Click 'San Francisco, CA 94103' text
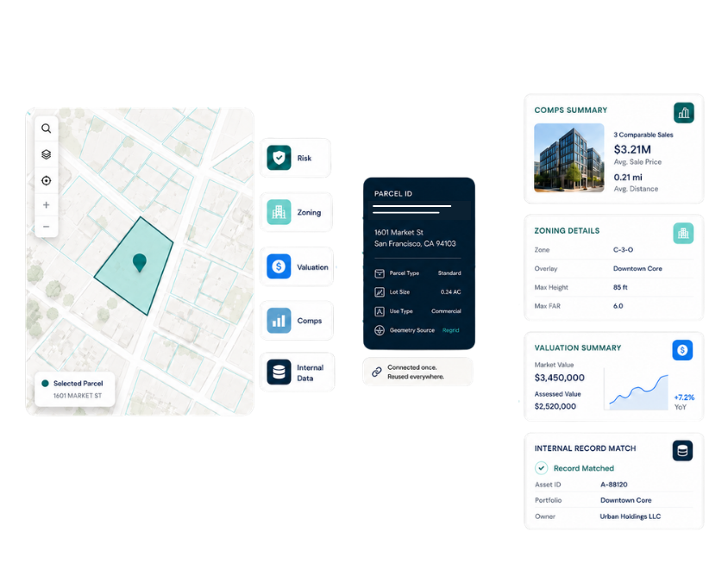The width and height of the screenshot is (728, 582). 415,244
